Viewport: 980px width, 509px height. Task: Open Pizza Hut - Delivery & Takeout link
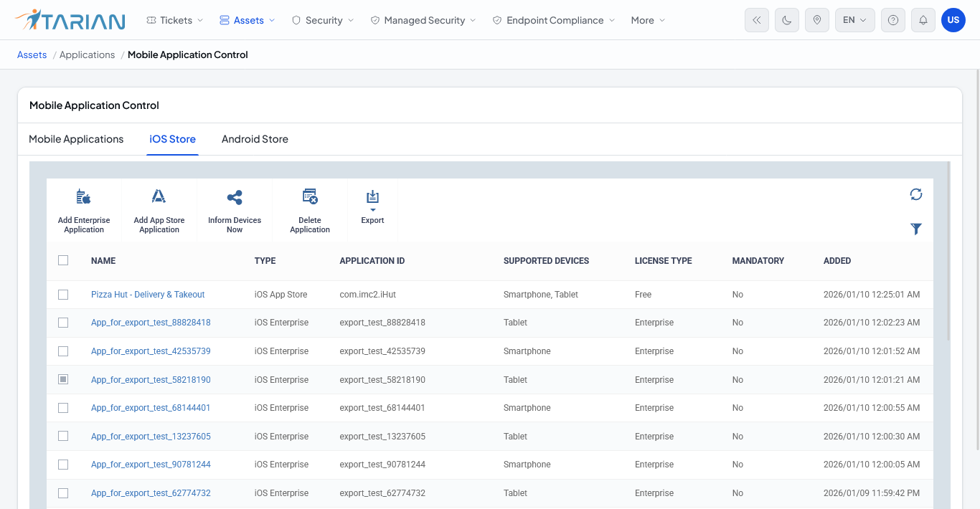pyautogui.click(x=148, y=295)
